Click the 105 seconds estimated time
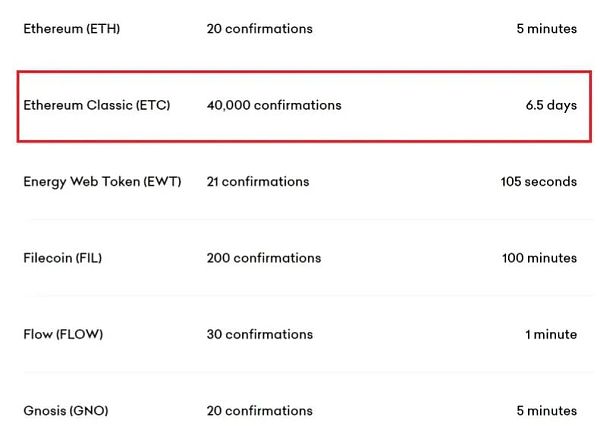This screenshot has height=426, width=600. click(x=538, y=182)
